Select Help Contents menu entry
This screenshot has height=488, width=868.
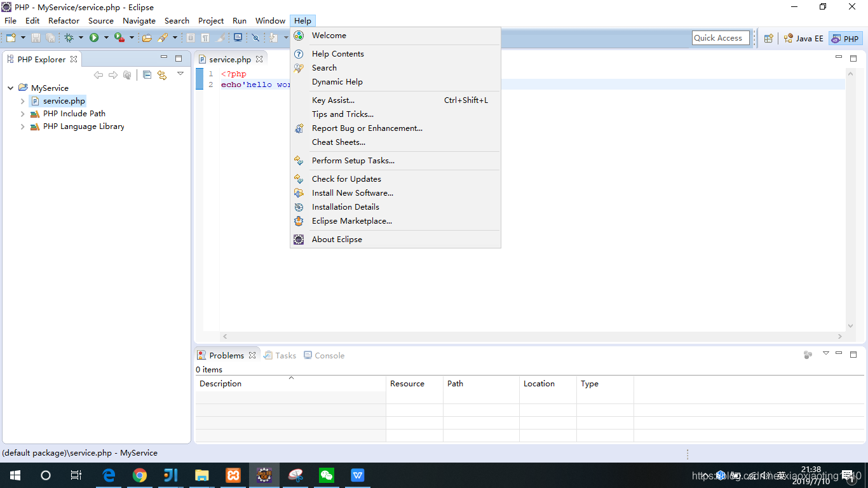click(x=395, y=54)
